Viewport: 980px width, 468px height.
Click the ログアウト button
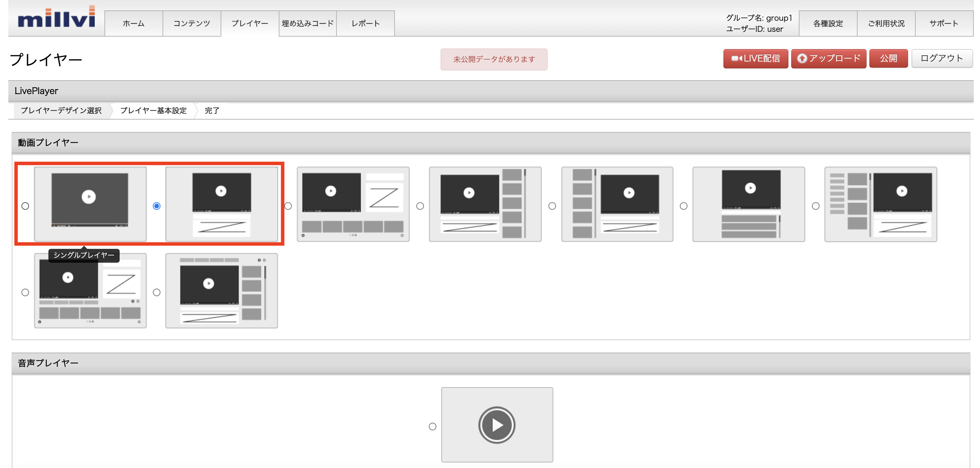[x=942, y=58]
